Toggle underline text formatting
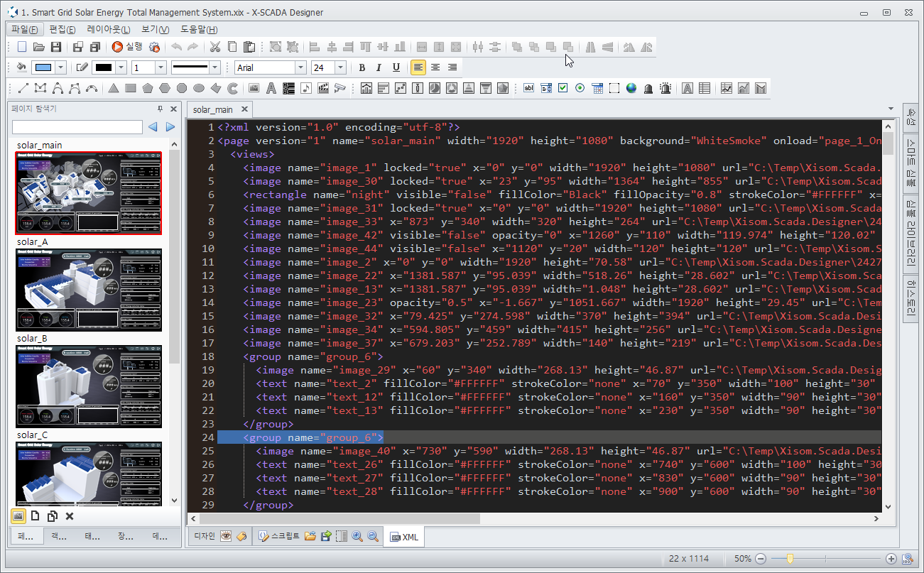Viewport: 924px width, 573px height. 396,67
